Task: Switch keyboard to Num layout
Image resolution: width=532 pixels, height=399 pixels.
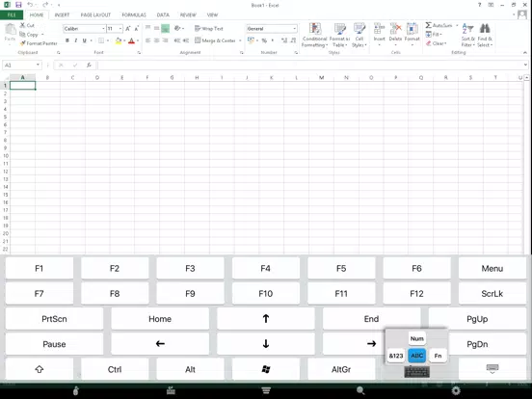Action: [x=417, y=338]
